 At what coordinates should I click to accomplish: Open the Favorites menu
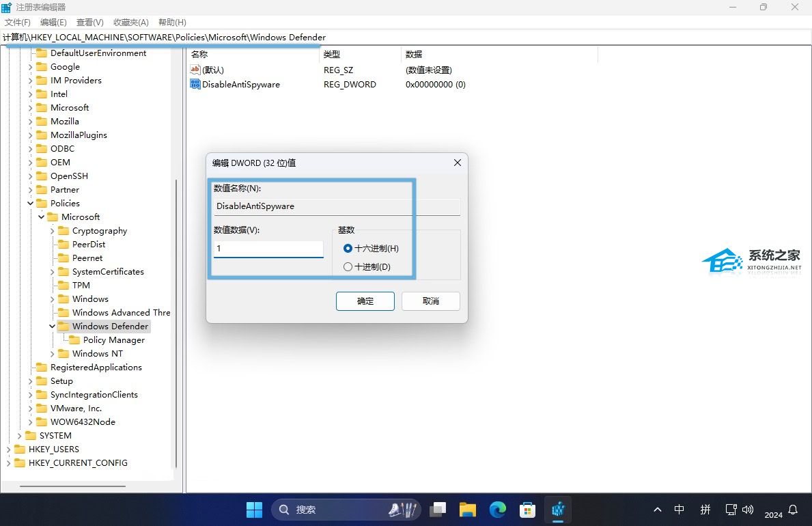click(131, 23)
